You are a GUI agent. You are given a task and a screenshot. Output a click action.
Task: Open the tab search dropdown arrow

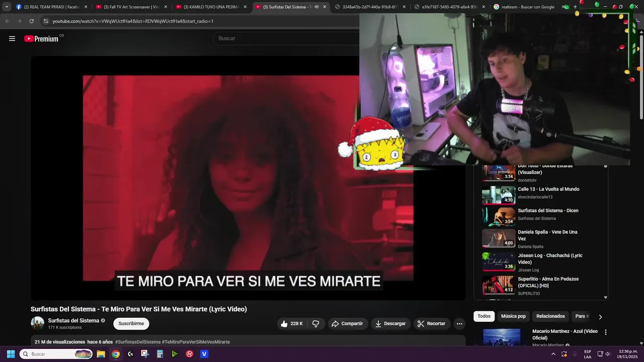coord(7,7)
